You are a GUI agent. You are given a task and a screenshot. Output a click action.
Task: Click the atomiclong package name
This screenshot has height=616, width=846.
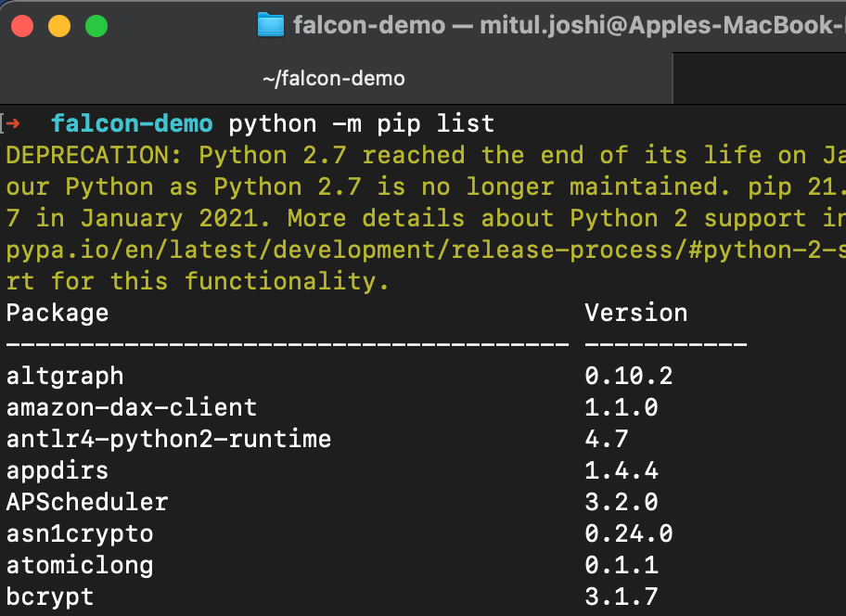[80, 566]
